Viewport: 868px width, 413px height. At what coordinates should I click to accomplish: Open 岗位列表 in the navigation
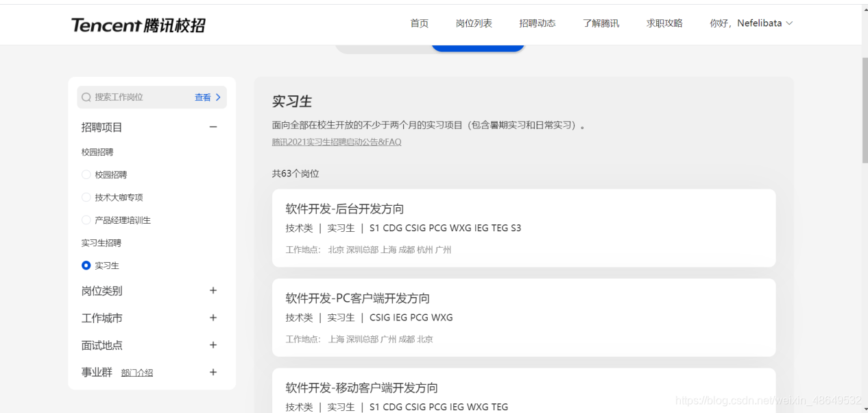[x=474, y=23]
